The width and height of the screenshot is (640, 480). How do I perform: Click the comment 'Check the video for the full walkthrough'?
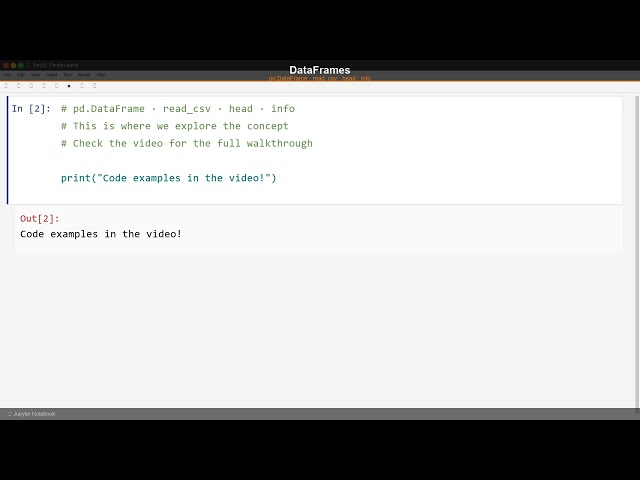tap(193, 143)
